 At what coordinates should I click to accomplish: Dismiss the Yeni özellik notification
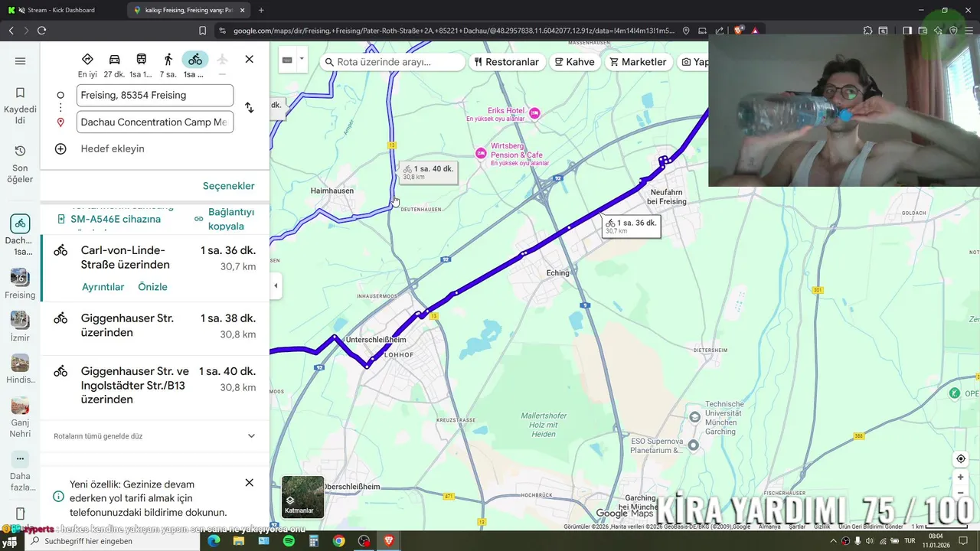click(249, 483)
